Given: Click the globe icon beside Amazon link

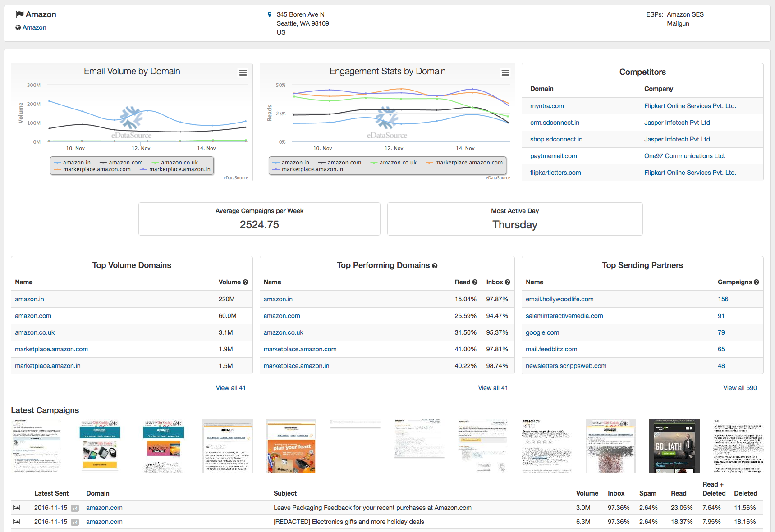Looking at the screenshot, I should 18,27.
